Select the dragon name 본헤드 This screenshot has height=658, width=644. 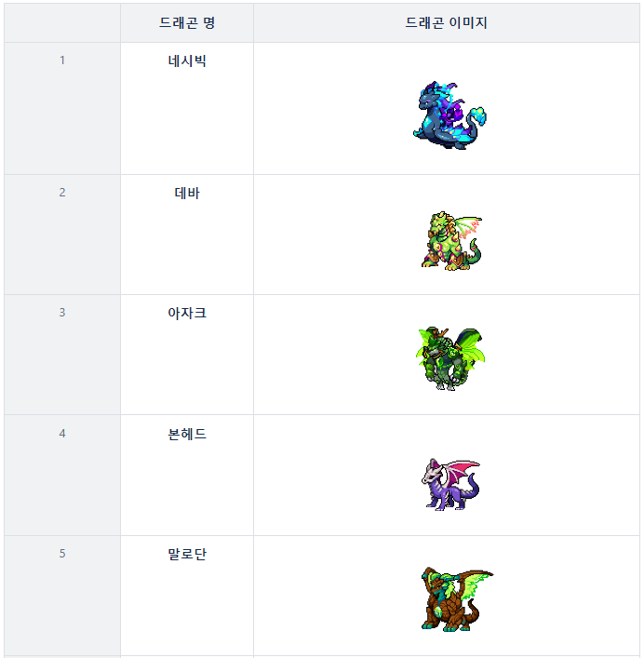point(187,434)
